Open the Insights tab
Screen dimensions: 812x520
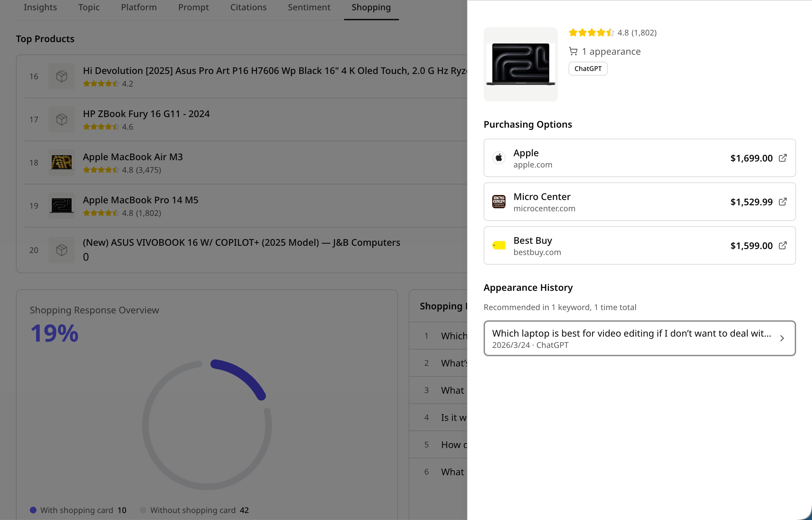click(40, 7)
